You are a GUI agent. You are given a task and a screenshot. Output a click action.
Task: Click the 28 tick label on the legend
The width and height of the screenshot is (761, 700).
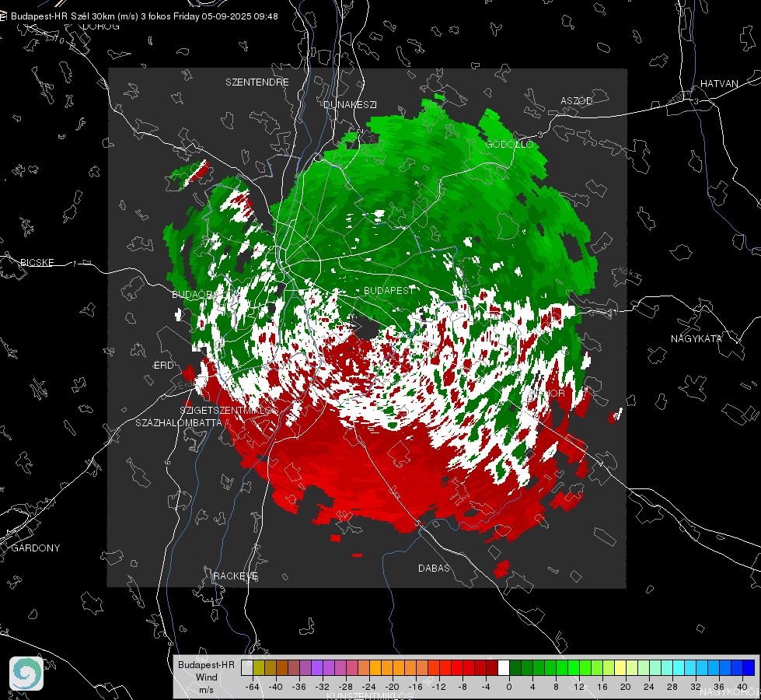pyautogui.click(x=672, y=687)
